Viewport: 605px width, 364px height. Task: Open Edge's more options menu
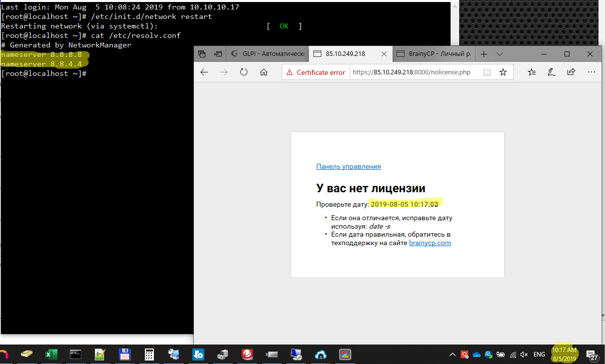click(x=592, y=72)
